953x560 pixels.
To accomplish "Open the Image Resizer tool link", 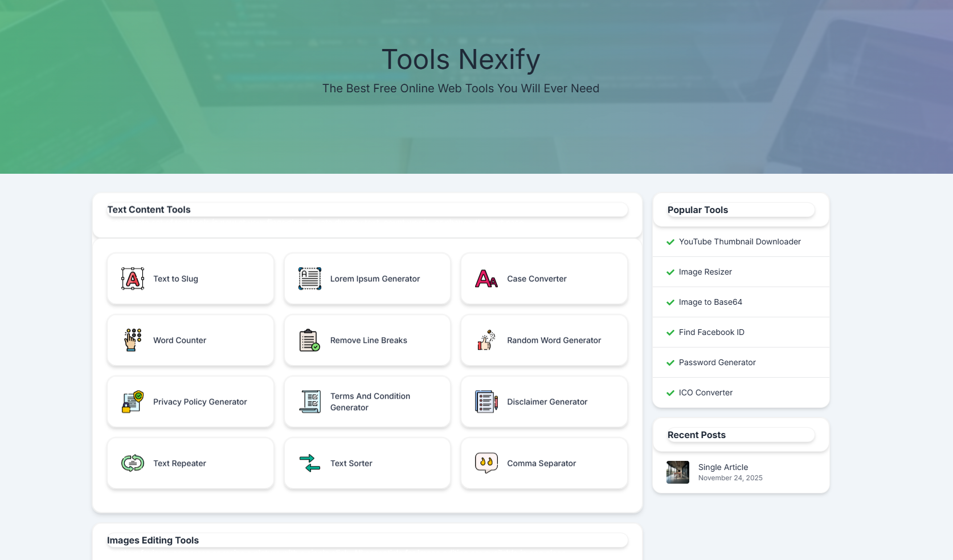I will [705, 272].
